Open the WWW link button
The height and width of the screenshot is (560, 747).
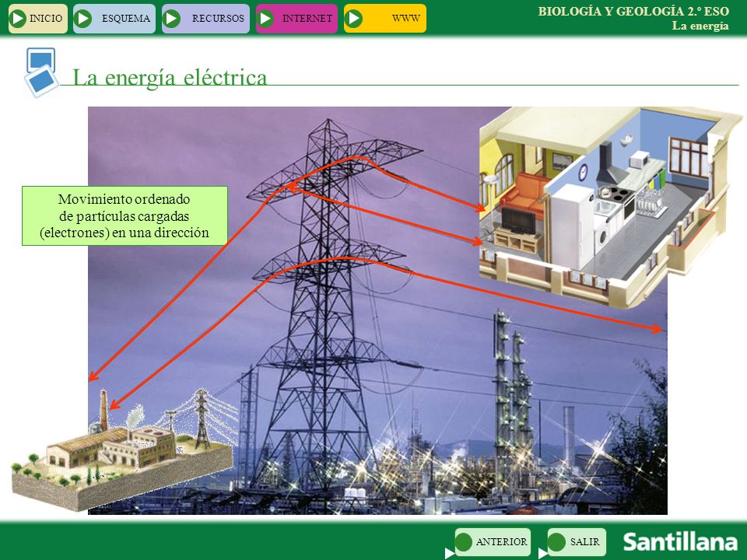[385, 19]
